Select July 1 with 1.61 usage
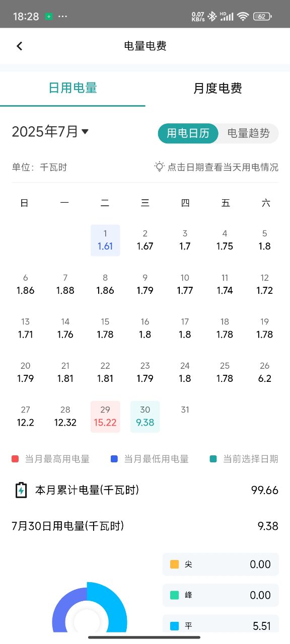The width and height of the screenshot is (290, 644). (x=105, y=240)
